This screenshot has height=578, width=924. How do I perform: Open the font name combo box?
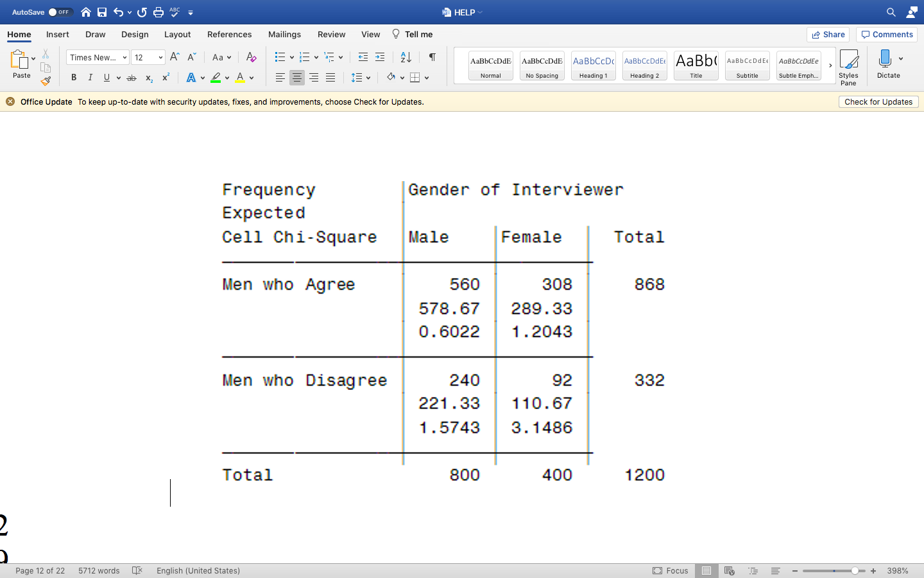click(x=98, y=57)
